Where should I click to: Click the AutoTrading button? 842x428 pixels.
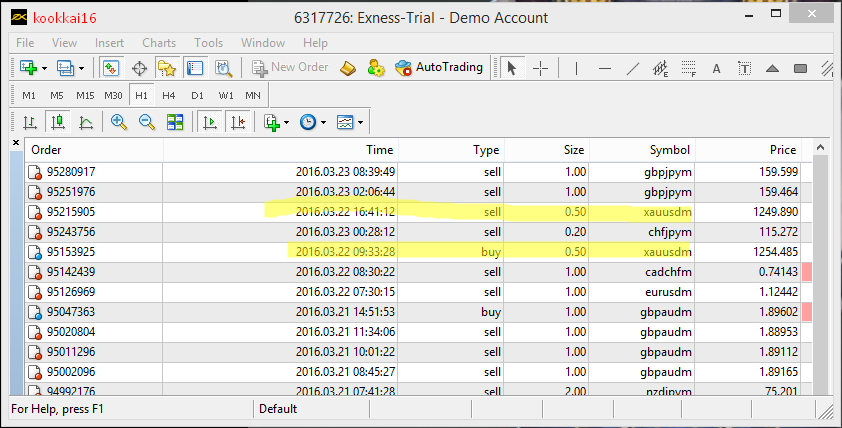click(x=439, y=68)
